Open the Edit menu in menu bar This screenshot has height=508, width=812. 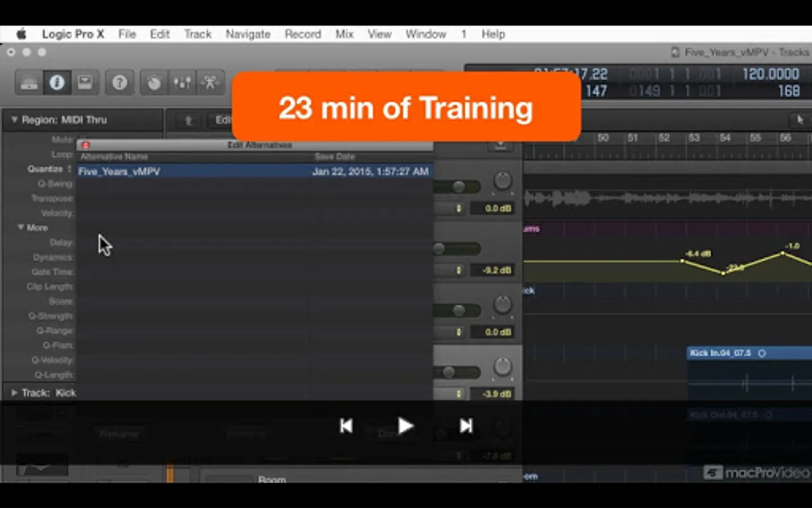[160, 34]
